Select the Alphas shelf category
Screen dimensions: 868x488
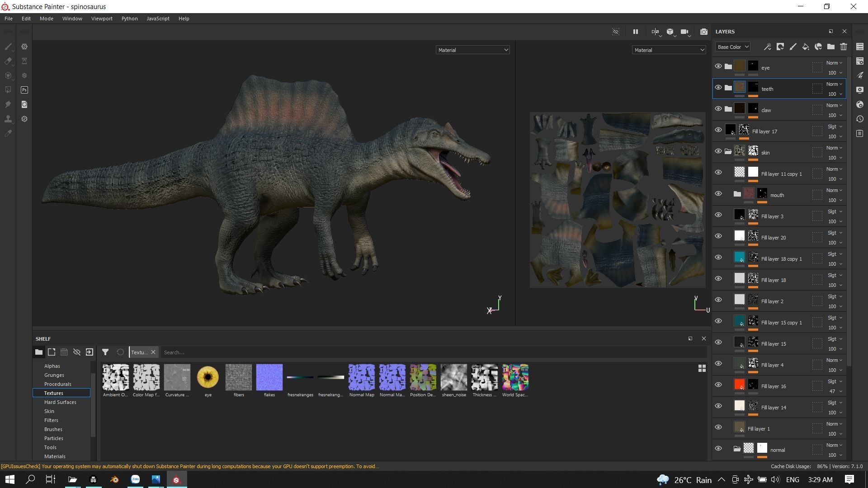pyautogui.click(x=52, y=366)
